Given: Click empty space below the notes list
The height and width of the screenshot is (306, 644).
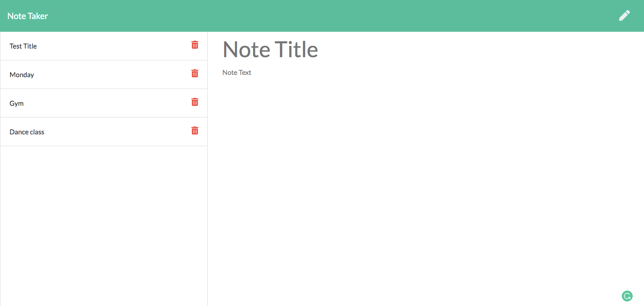Looking at the screenshot, I should click(103, 218).
